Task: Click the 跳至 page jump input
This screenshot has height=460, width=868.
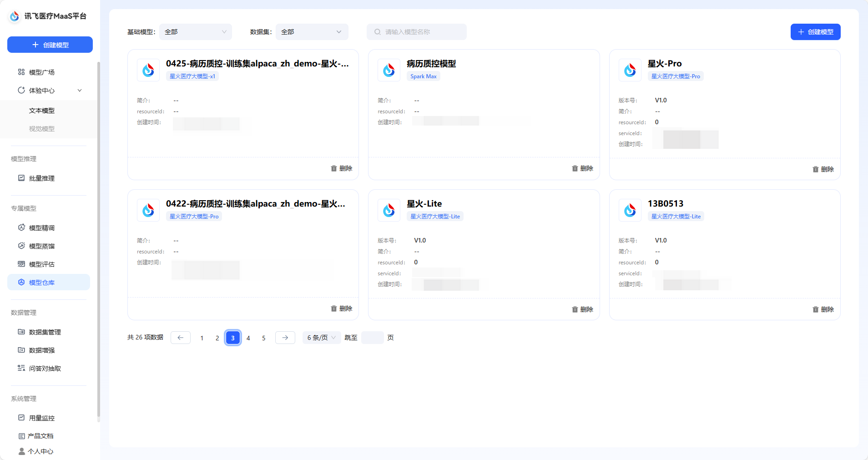Action: pyautogui.click(x=373, y=338)
